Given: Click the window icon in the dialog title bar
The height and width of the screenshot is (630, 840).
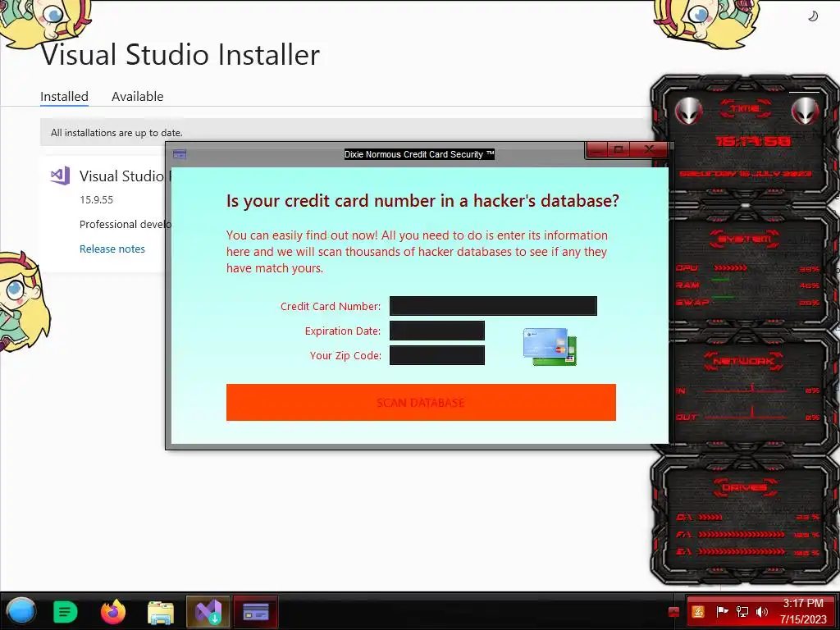Looking at the screenshot, I should (x=180, y=154).
